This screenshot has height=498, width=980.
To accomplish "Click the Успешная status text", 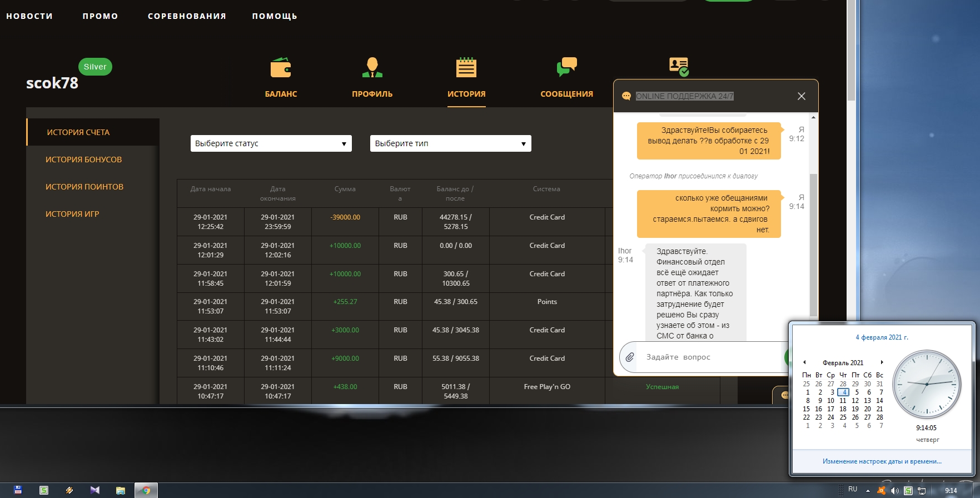I will [662, 387].
